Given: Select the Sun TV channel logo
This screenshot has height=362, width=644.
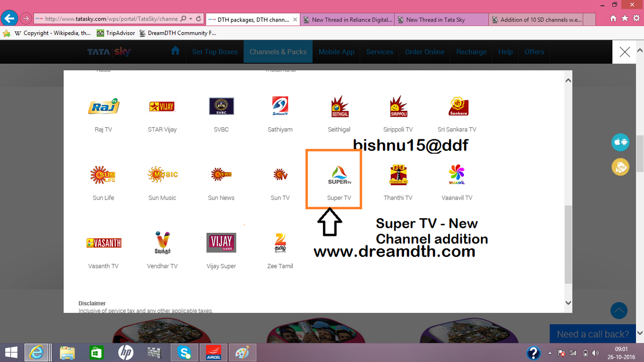Looking at the screenshot, I should (x=280, y=174).
